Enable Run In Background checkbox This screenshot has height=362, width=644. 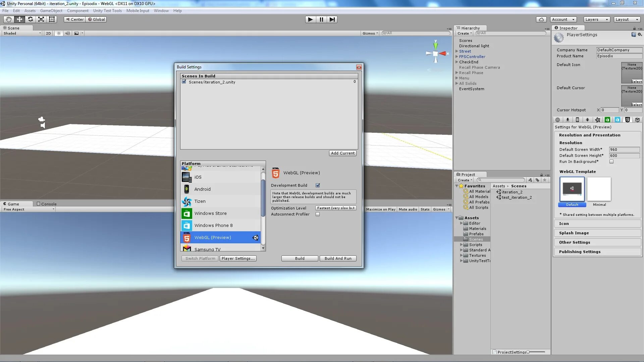(x=611, y=162)
